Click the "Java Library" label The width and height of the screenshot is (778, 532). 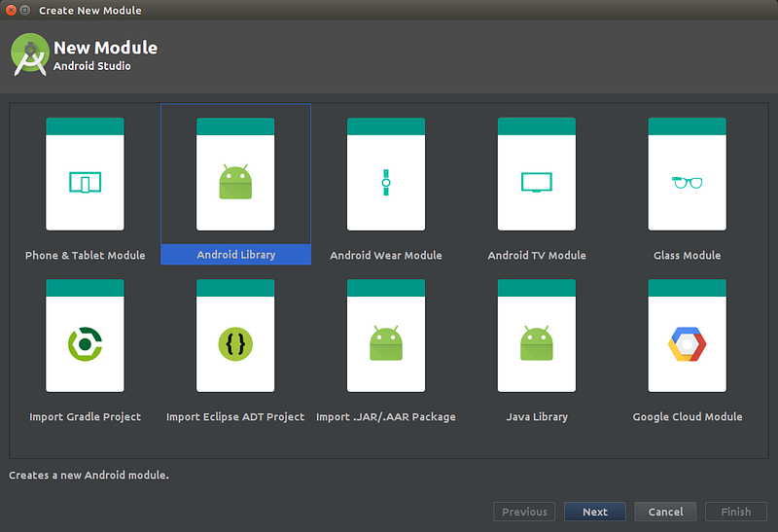(537, 417)
